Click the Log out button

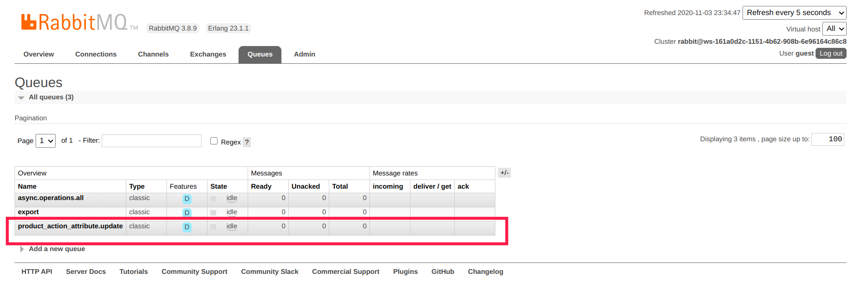click(x=831, y=53)
